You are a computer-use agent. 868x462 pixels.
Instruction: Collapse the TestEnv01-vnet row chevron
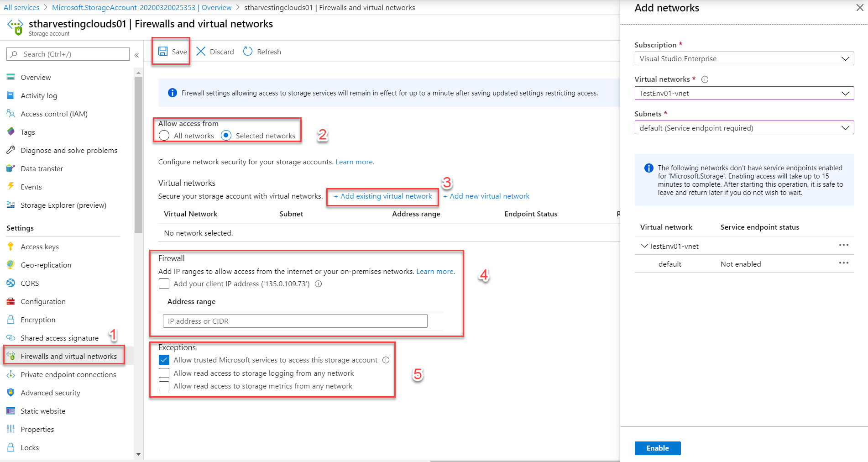[644, 246]
